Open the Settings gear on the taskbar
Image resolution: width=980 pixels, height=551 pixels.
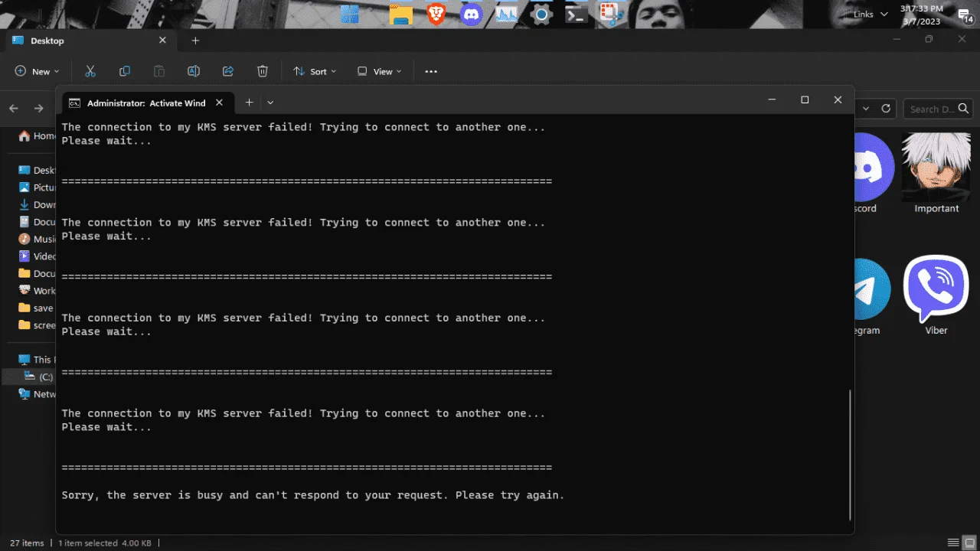tap(541, 14)
